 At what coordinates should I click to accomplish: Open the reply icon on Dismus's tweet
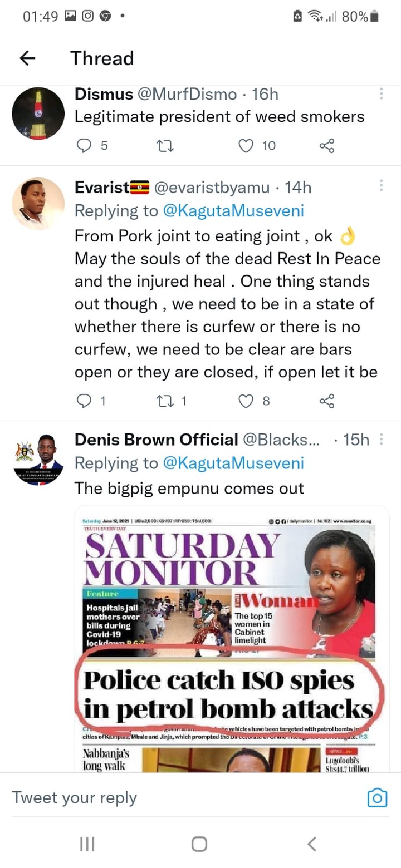(x=83, y=146)
